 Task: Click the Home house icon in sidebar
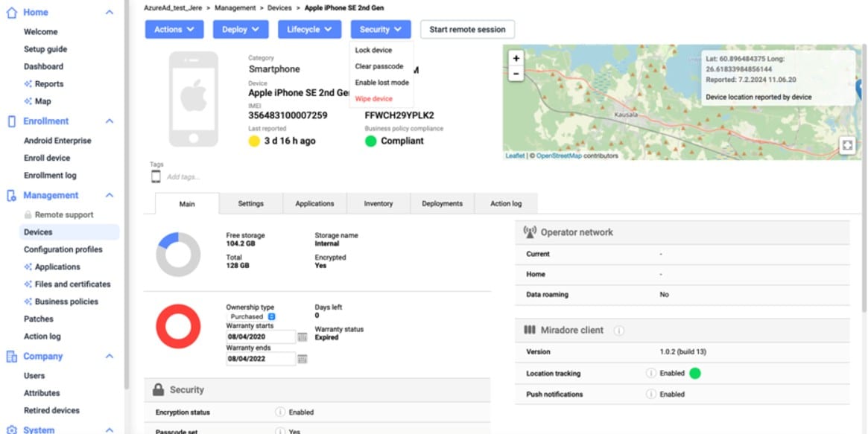11,12
